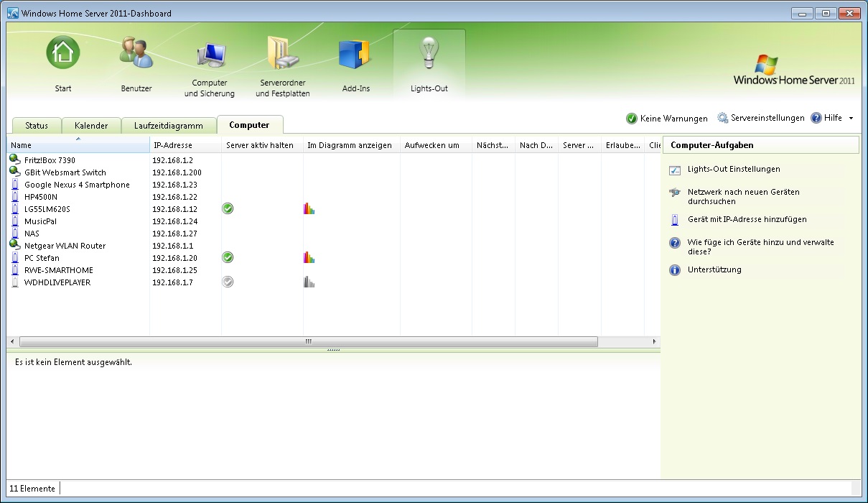Viewport: 868px width, 503px height.
Task: Click the Unterstützung info icon
Action: pos(674,270)
